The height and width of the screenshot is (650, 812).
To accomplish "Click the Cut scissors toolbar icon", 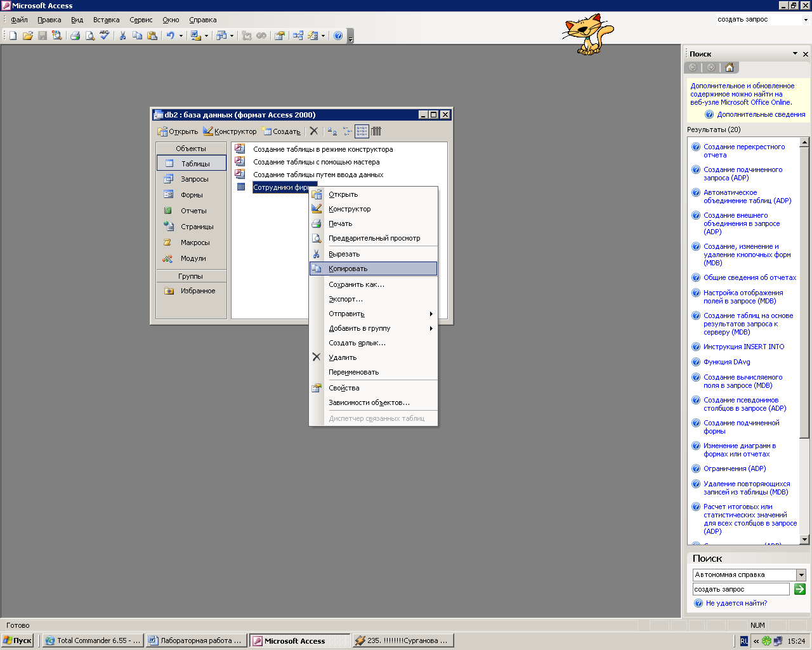I will 122,36.
